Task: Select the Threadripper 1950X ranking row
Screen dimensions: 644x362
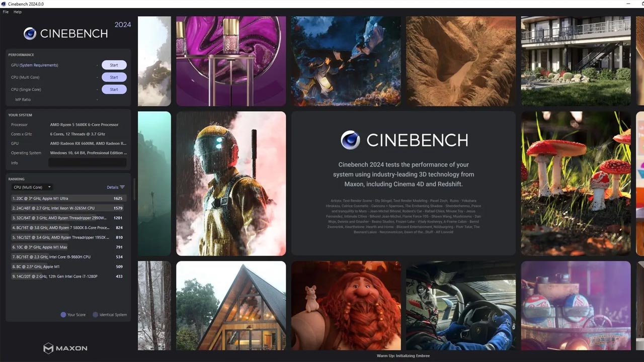Action: click(x=68, y=237)
